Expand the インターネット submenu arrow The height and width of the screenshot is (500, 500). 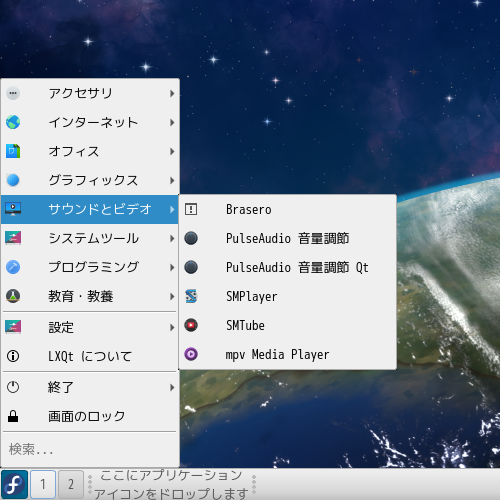click(172, 122)
